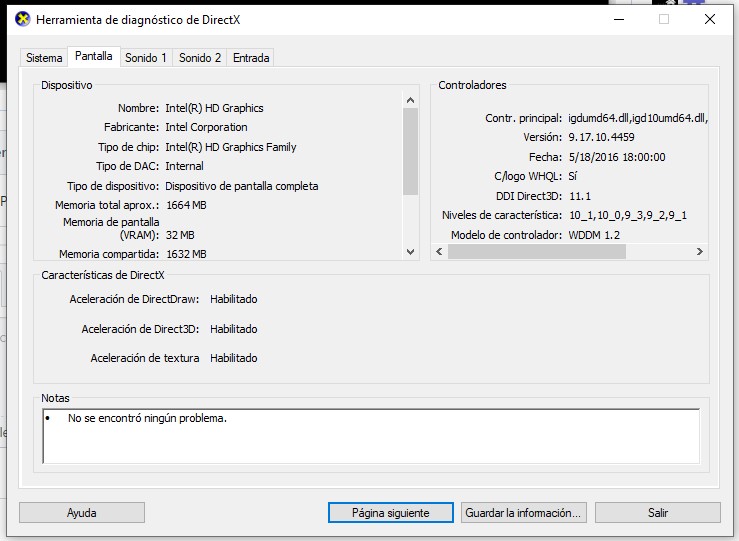Click feature levels '10_1,10_0,9_3,9_2,9_1'
This screenshot has width=739, height=541.
(628, 215)
